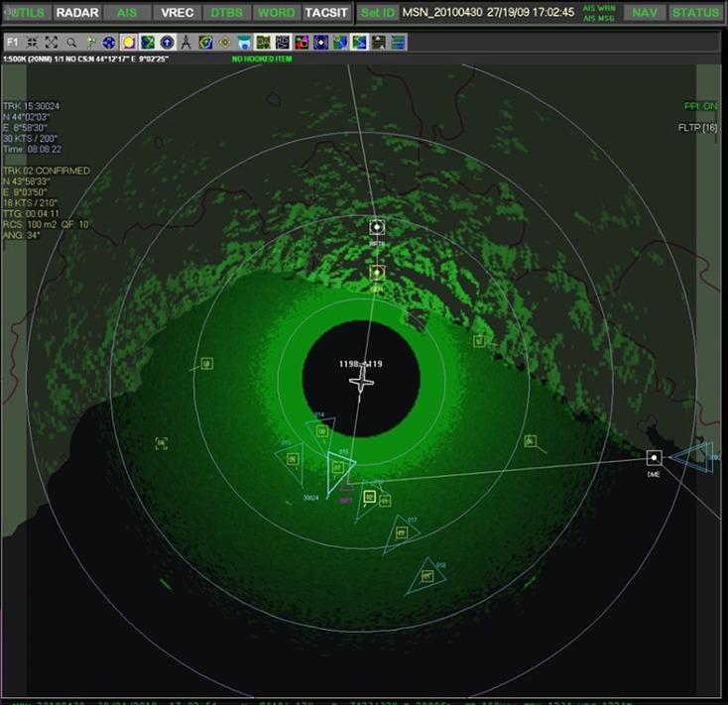
Task: Open the TACSIT menu
Action: 326,13
